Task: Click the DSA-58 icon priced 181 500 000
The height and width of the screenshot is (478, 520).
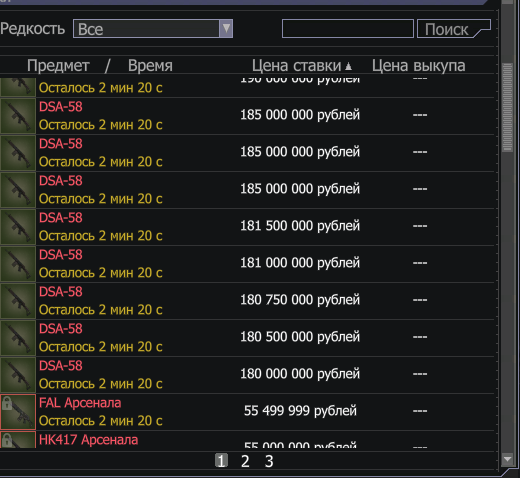Action: pos(18,227)
